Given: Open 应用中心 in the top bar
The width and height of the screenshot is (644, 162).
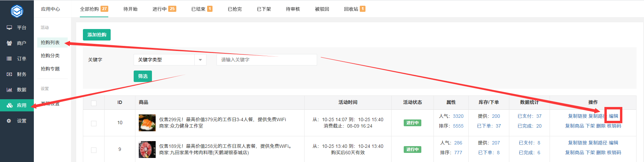Looking at the screenshot, I should tap(50, 9).
